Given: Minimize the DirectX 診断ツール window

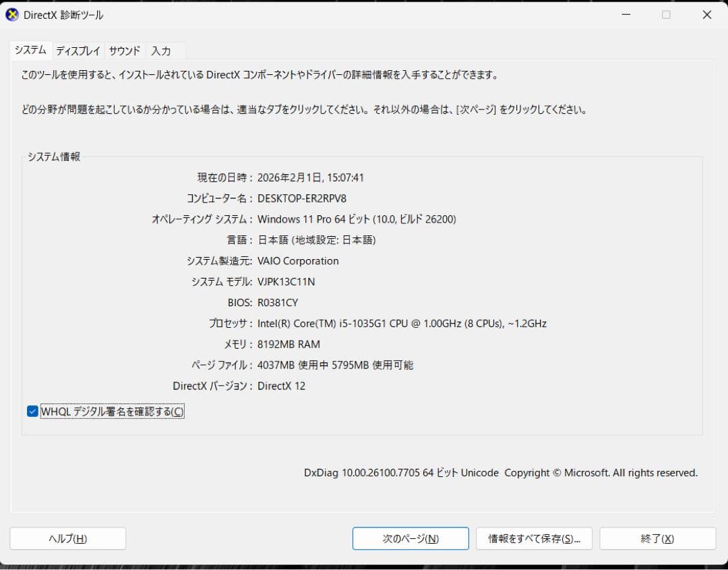Looking at the screenshot, I should click(626, 14).
